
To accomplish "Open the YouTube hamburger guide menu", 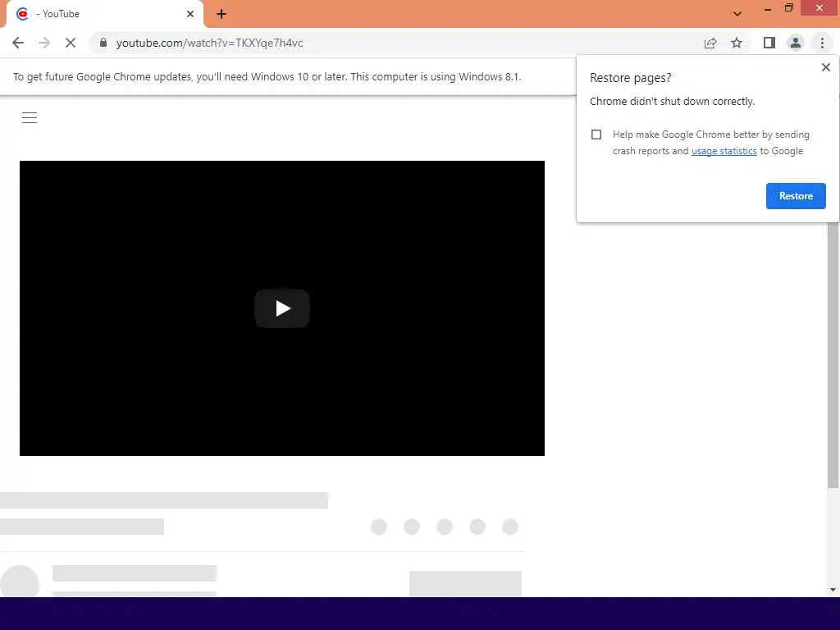I will 30,118.
